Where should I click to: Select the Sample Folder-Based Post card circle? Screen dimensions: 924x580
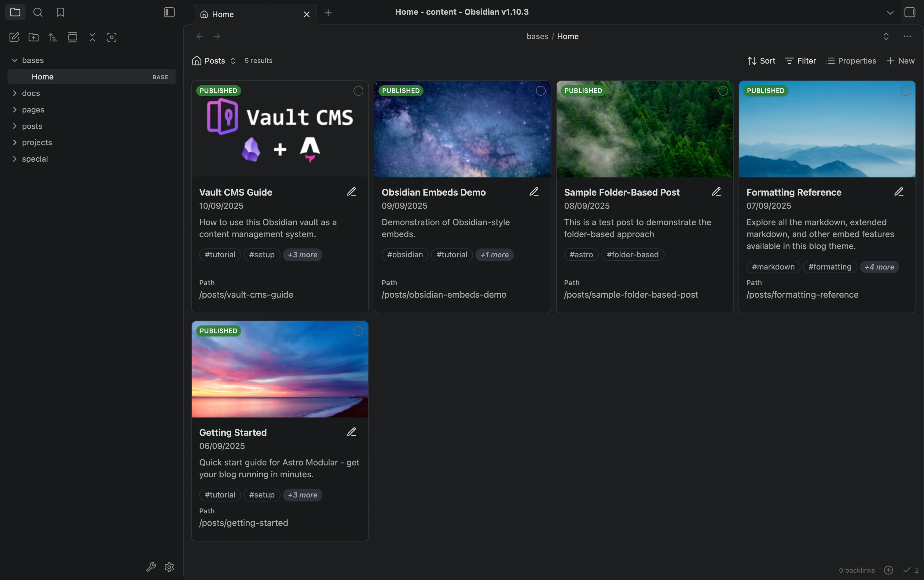[x=723, y=91]
